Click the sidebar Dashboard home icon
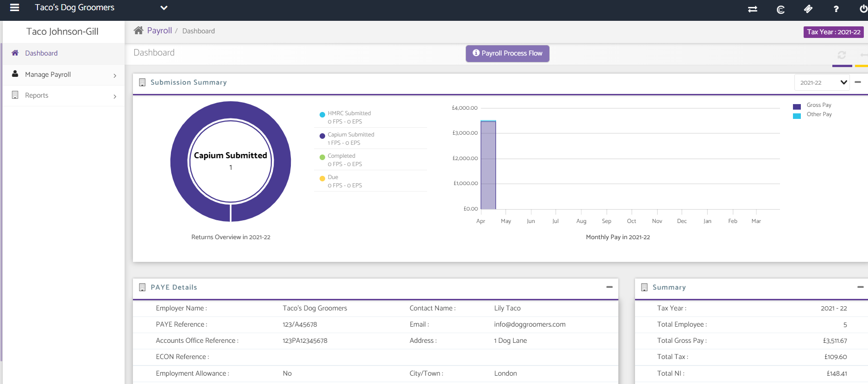This screenshot has width=868, height=384. (x=15, y=53)
